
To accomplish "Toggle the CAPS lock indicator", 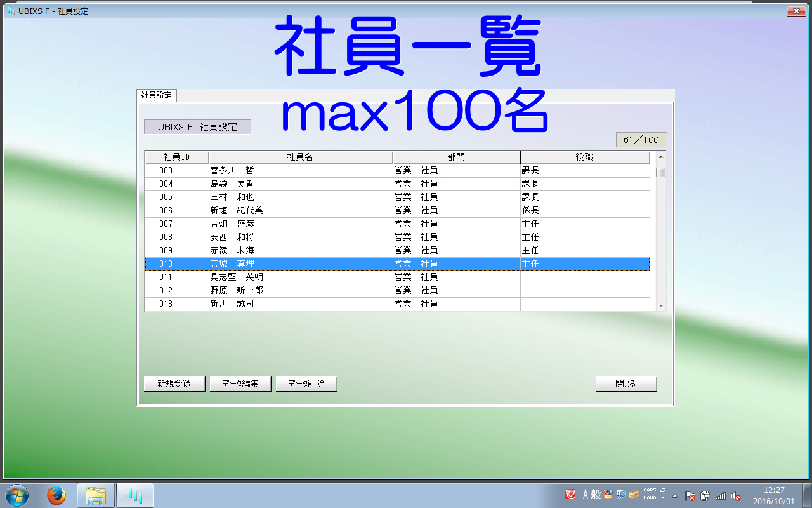I will click(x=650, y=490).
